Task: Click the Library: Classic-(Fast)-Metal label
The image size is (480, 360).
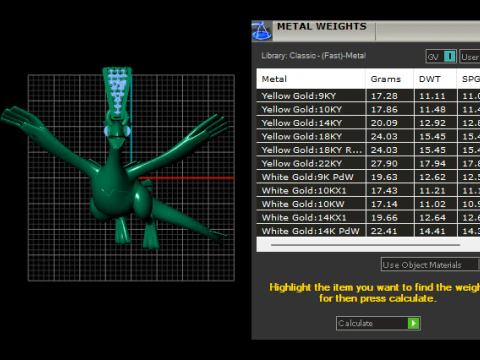Action: pyautogui.click(x=313, y=56)
